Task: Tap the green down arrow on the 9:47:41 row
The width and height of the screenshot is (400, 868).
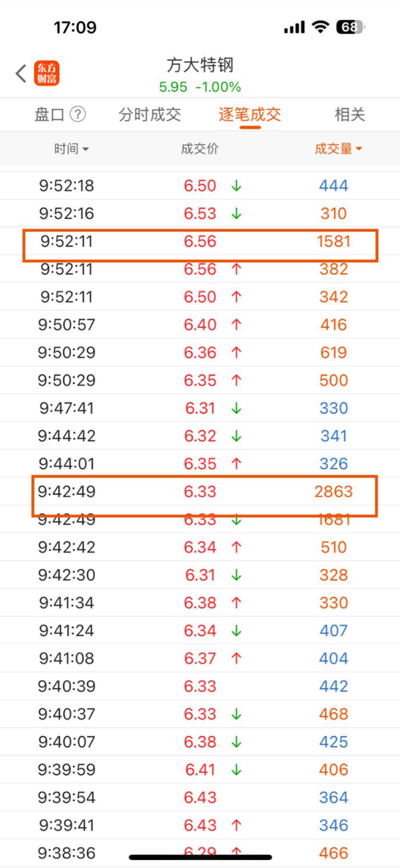Action: pyautogui.click(x=237, y=408)
